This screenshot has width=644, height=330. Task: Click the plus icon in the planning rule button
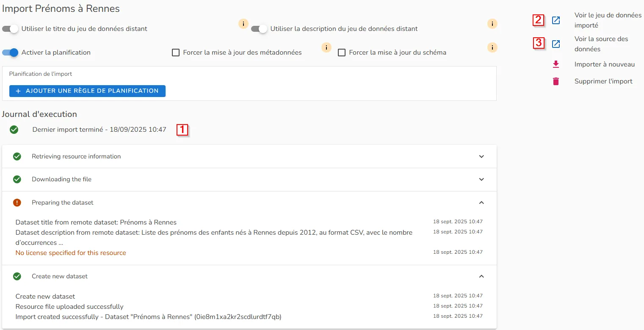pyautogui.click(x=18, y=91)
